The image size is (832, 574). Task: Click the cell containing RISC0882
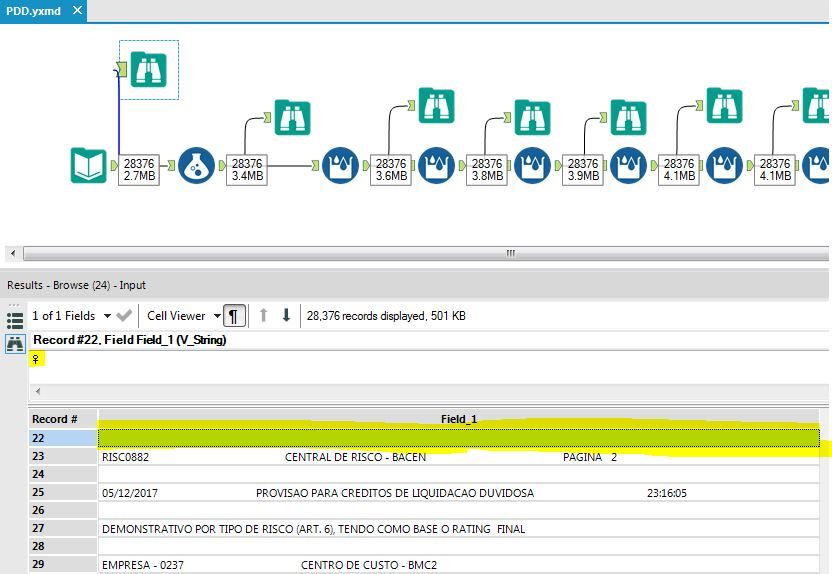(x=459, y=457)
